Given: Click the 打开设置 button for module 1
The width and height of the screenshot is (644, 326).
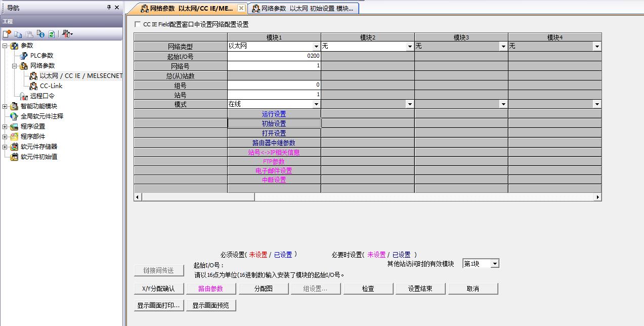Looking at the screenshot, I should pyautogui.click(x=274, y=133).
